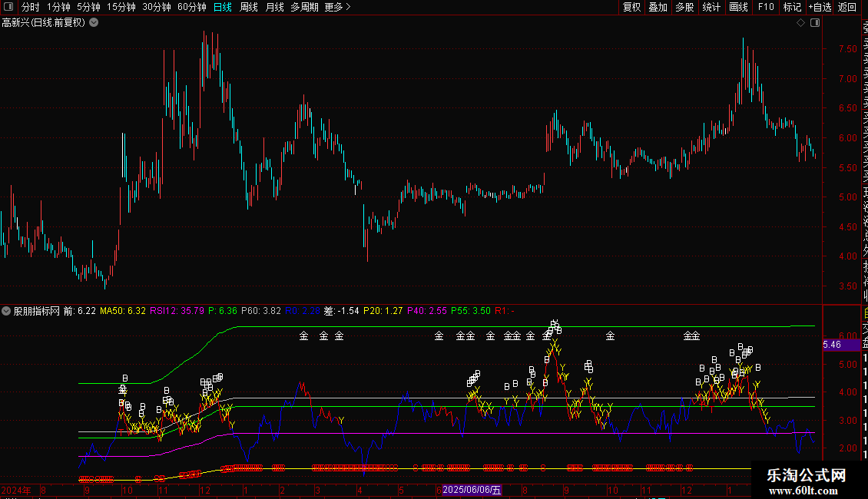Switch to 周线 weekly period
Screen dimensions: 868x499
(249, 7)
